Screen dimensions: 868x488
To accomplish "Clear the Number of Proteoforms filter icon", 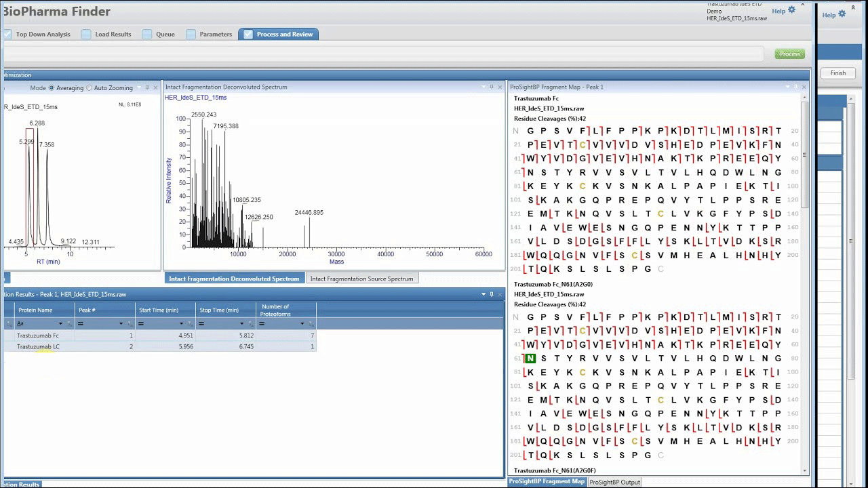I will [x=311, y=324].
